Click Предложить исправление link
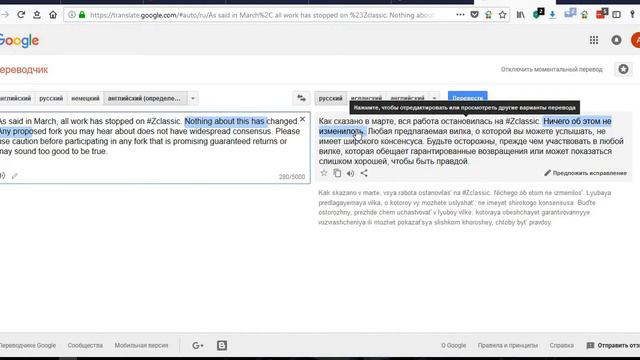 (585, 173)
